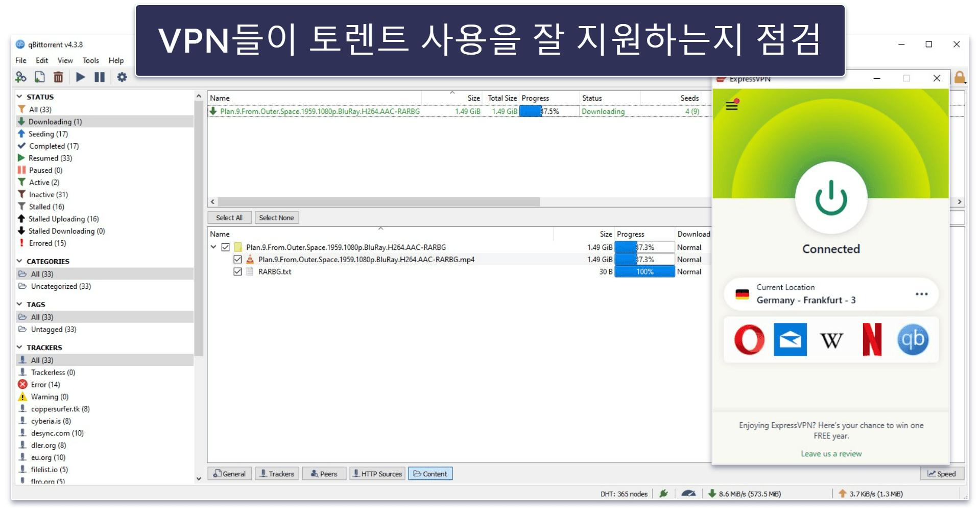
Task: Toggle ExpressVPN connection power button
Action: [831, 198]
